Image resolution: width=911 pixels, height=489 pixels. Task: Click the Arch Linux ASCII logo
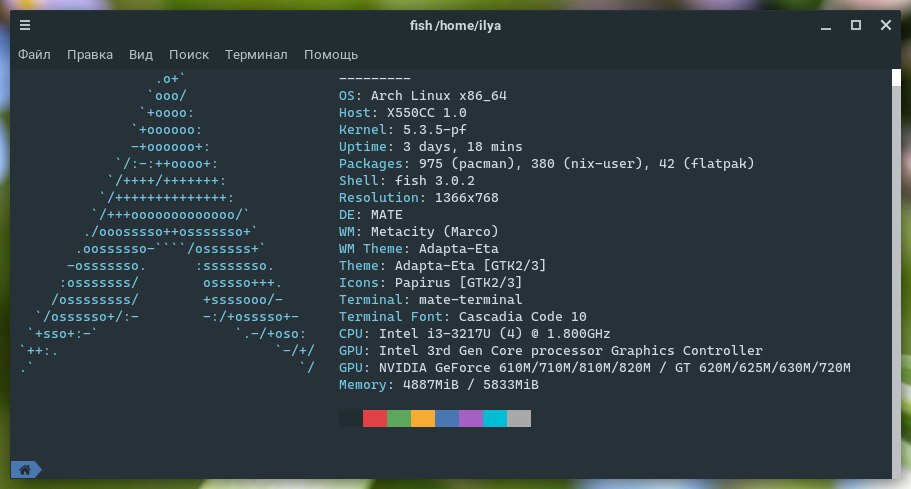[167, 223]
